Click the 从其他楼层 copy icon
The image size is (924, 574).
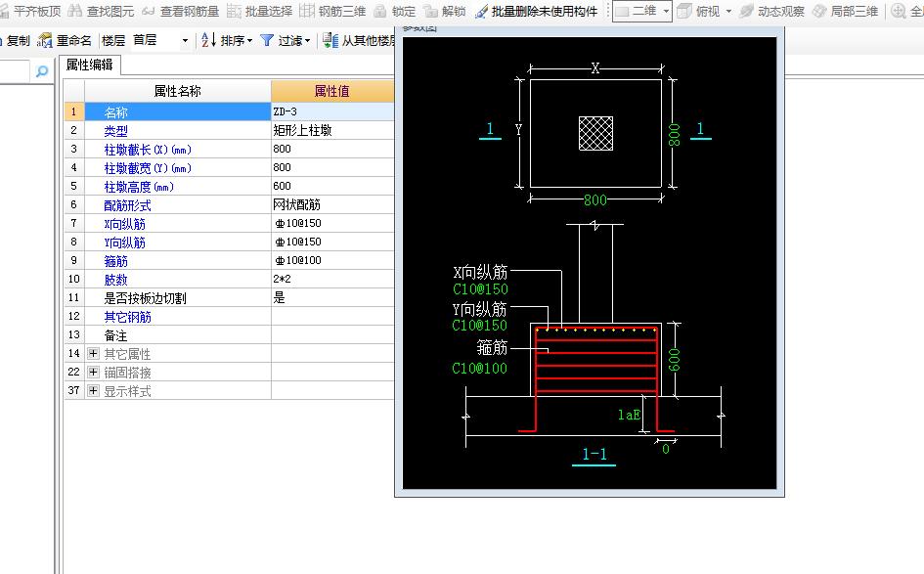330,40
